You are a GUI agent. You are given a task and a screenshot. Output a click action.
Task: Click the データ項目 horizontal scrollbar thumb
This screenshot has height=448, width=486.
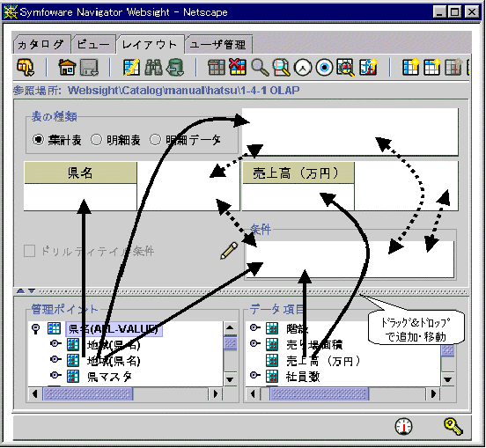(320, 393)
